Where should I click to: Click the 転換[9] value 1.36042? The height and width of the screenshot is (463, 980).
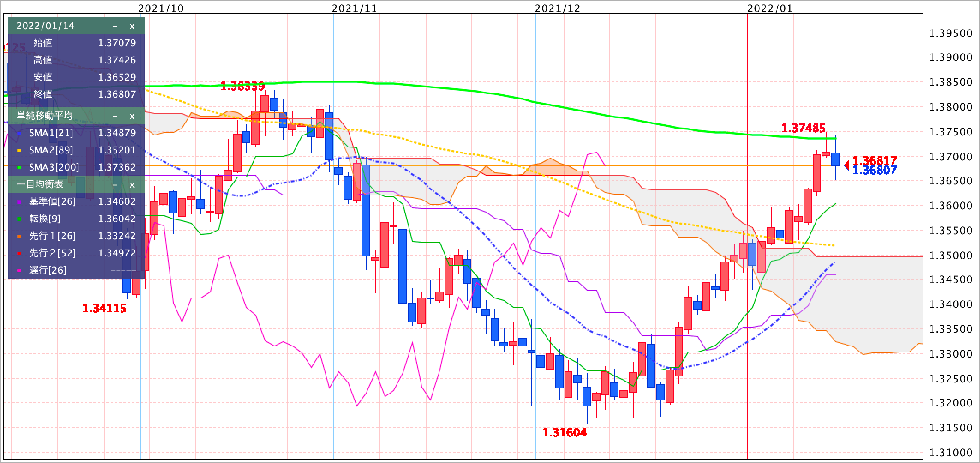(117, 219)
